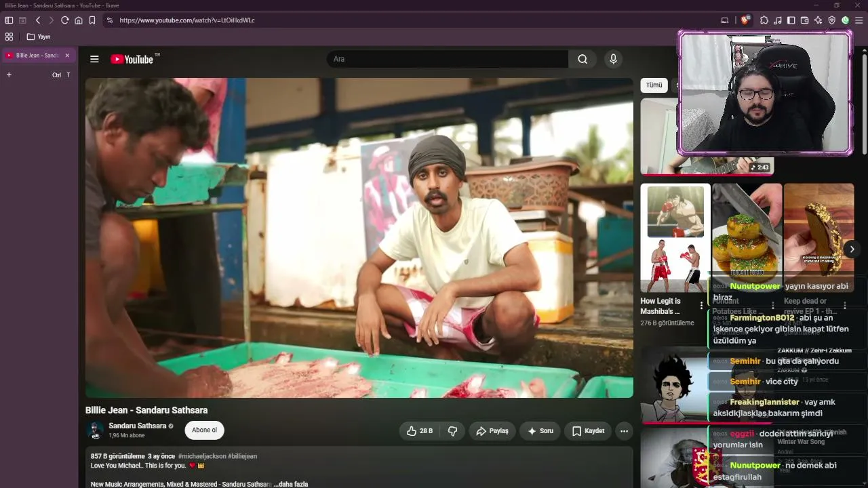
Task: Open the YouTube guide hamburger menu
Action: (x=94, y=59)
